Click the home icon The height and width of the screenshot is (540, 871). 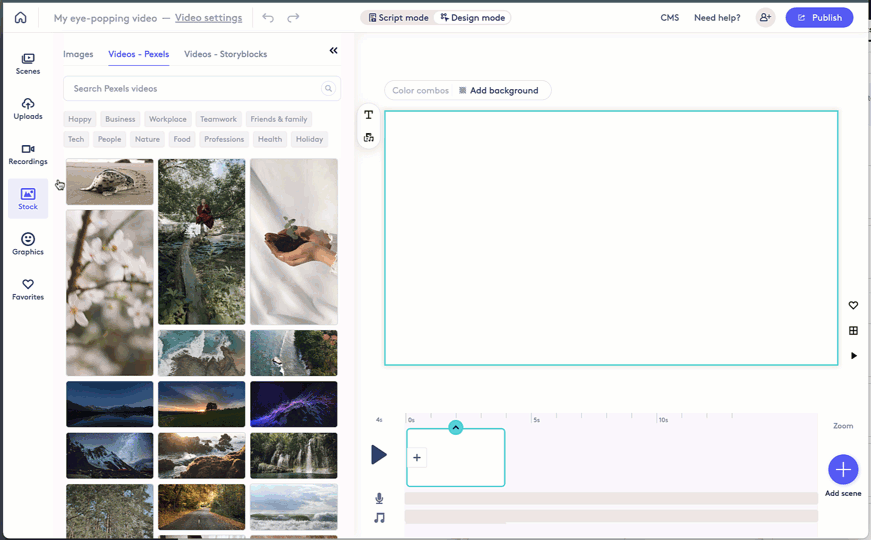coord(20,18)
